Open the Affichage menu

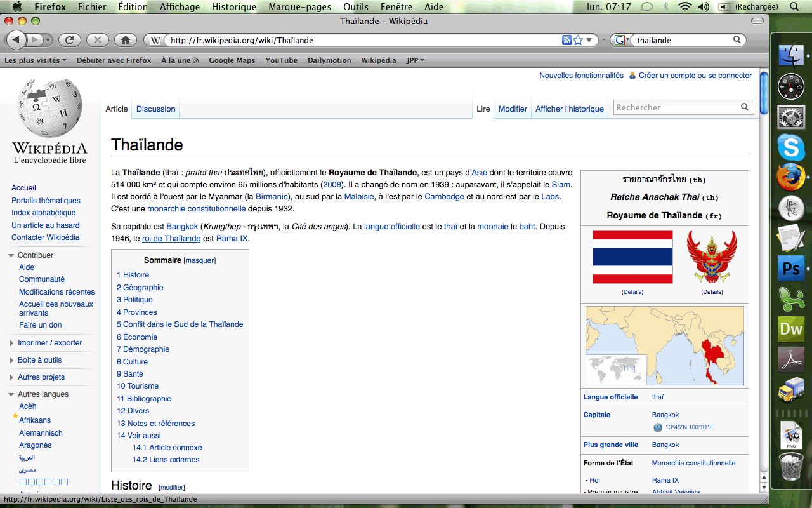(180, 6)
